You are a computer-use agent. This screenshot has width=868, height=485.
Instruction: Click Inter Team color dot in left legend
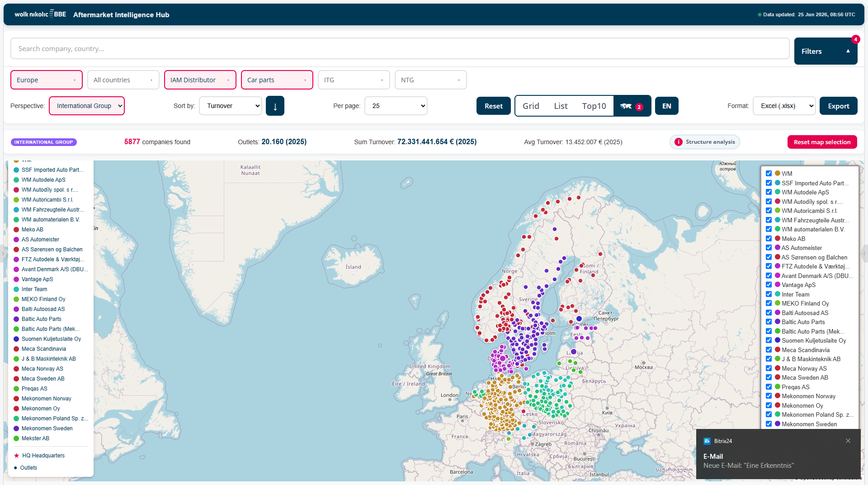point(16,289)
